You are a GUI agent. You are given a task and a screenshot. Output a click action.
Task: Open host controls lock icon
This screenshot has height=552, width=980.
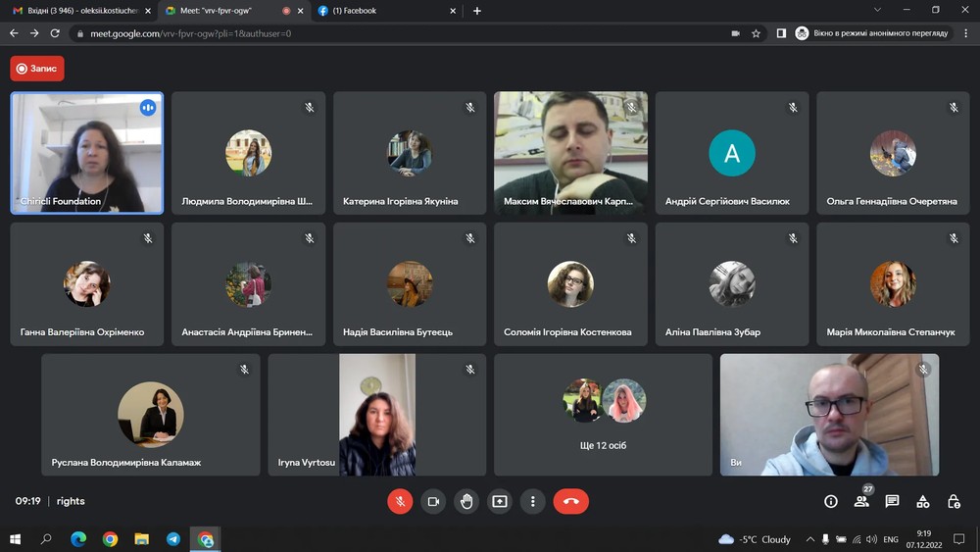(954, 501)
